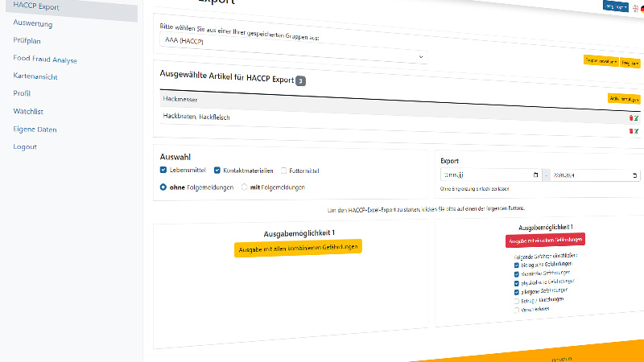Open Auswertung in the sidebar
644x362 pixels.
[33, 23]
